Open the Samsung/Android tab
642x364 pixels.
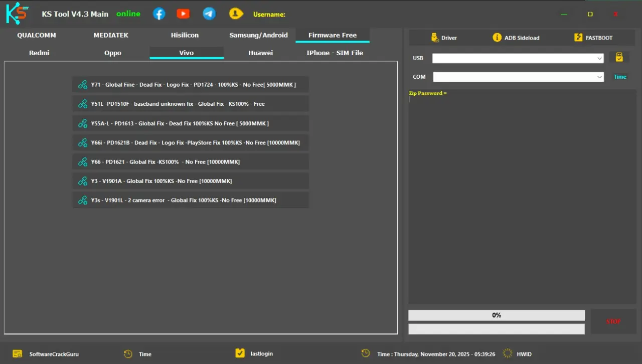259,35
